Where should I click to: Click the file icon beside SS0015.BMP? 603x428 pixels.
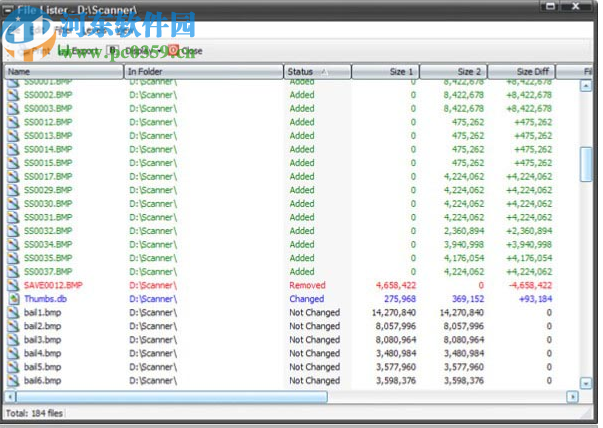click(13, 163)
